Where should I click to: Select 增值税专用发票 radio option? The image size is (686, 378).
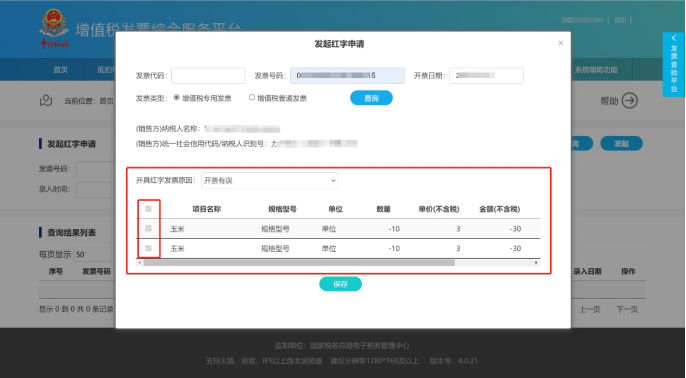point(177,98)
